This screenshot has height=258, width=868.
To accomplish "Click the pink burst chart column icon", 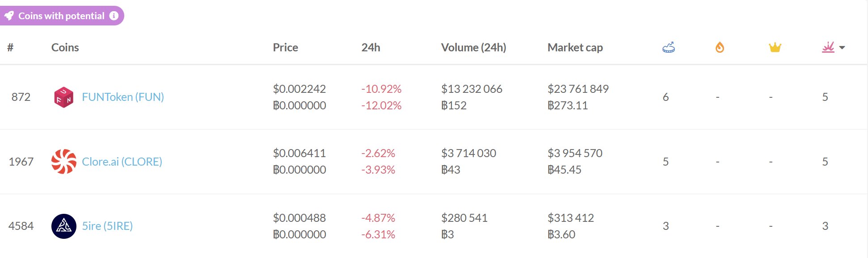I will 828,47.
